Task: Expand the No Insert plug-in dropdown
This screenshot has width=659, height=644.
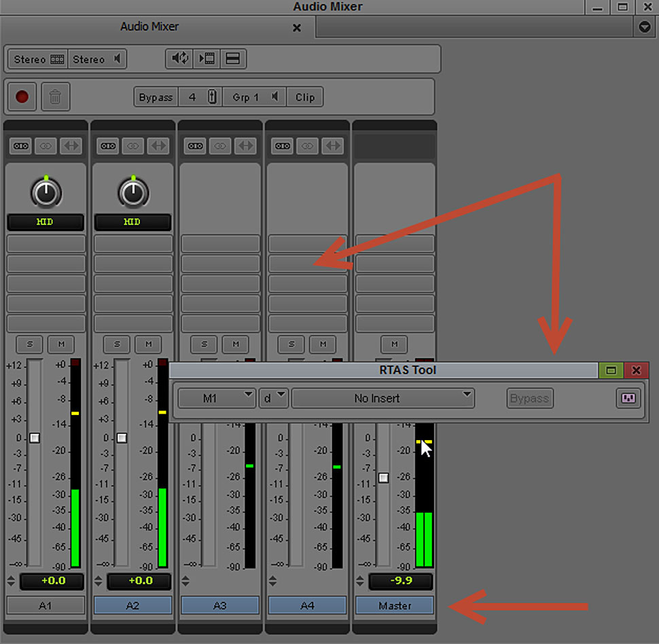Action: tap(382, 398)
